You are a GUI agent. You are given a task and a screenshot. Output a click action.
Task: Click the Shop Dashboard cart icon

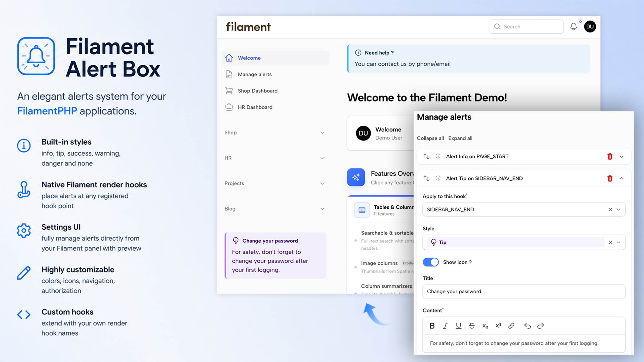(x=229, y=91)
